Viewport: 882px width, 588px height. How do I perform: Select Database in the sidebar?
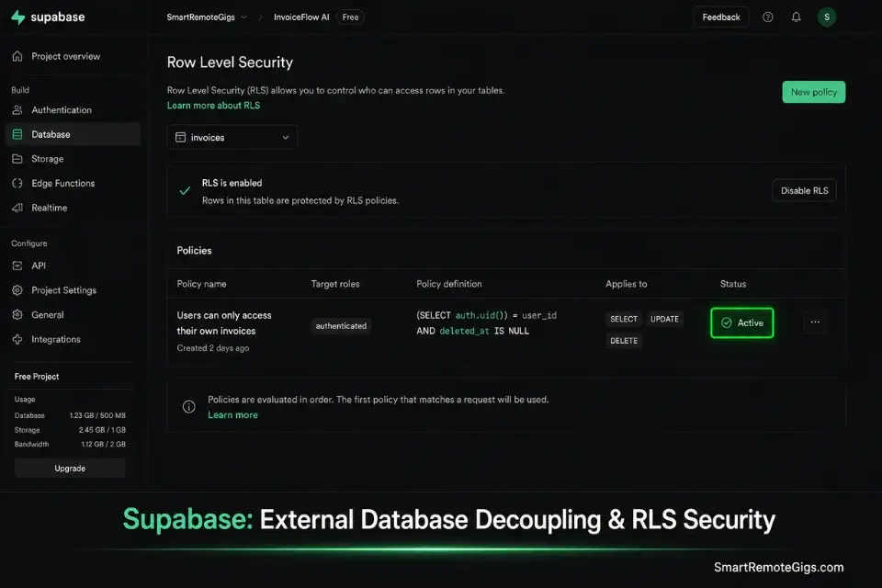coord(73,134)
